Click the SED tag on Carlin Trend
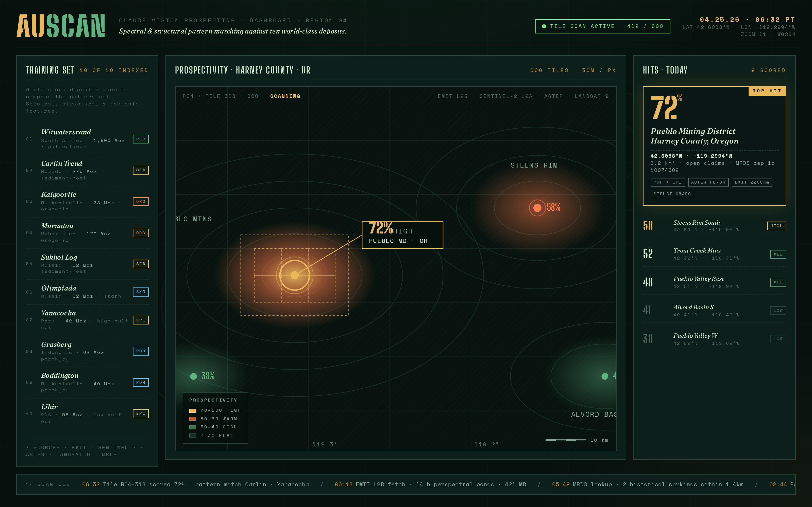Image resolution: width=812 pixels, height=507 pixels. (x=141, y=170)
